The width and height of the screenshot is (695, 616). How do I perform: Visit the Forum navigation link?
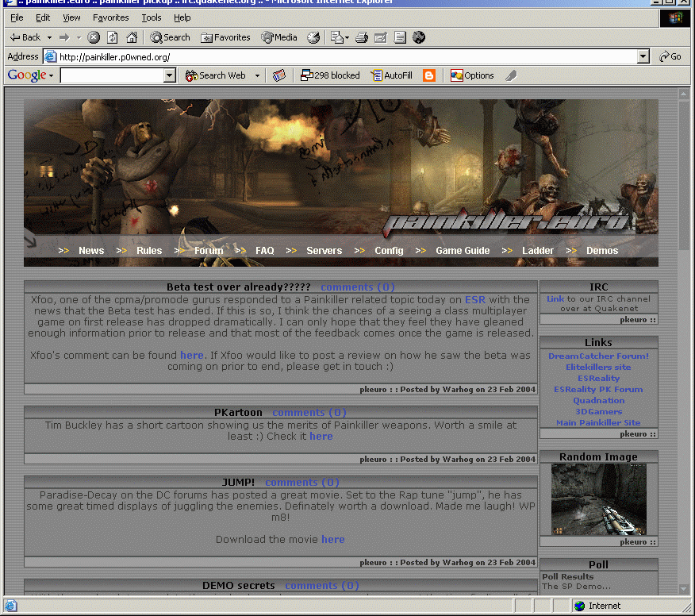209,251
